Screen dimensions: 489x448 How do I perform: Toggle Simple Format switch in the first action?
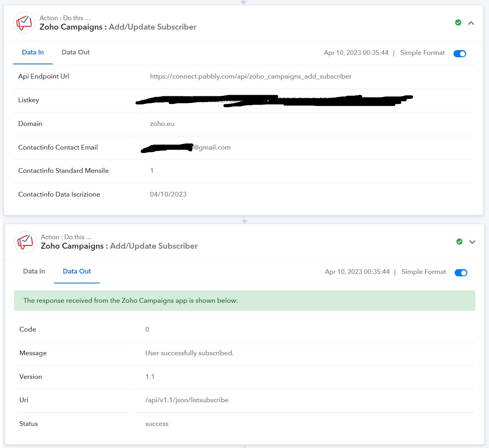click(460, 54)
